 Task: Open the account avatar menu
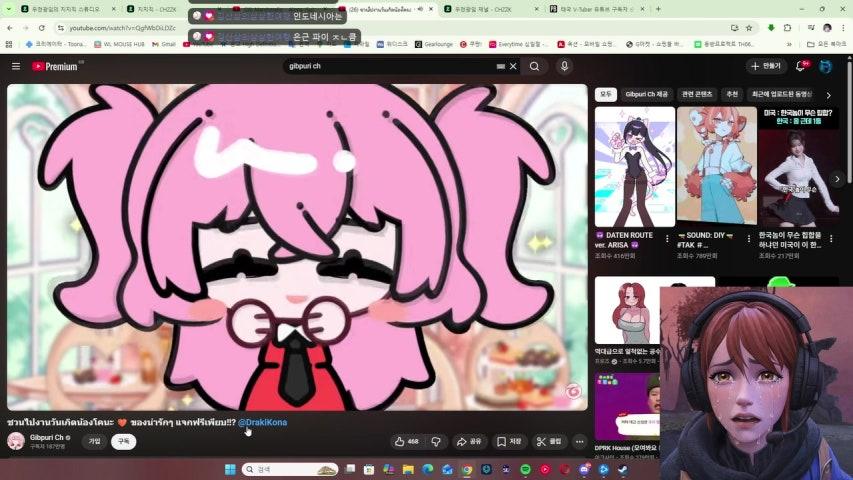coord(825,66)
